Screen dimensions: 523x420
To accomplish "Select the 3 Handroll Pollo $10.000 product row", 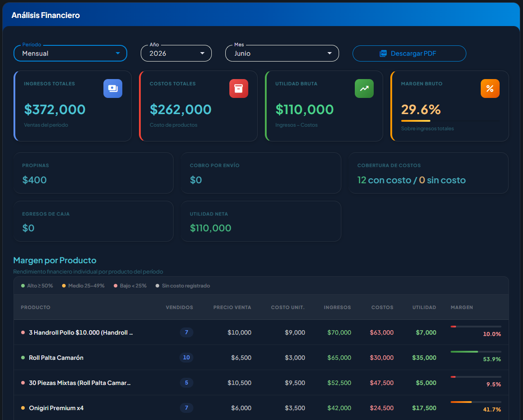I will point(261,332).
